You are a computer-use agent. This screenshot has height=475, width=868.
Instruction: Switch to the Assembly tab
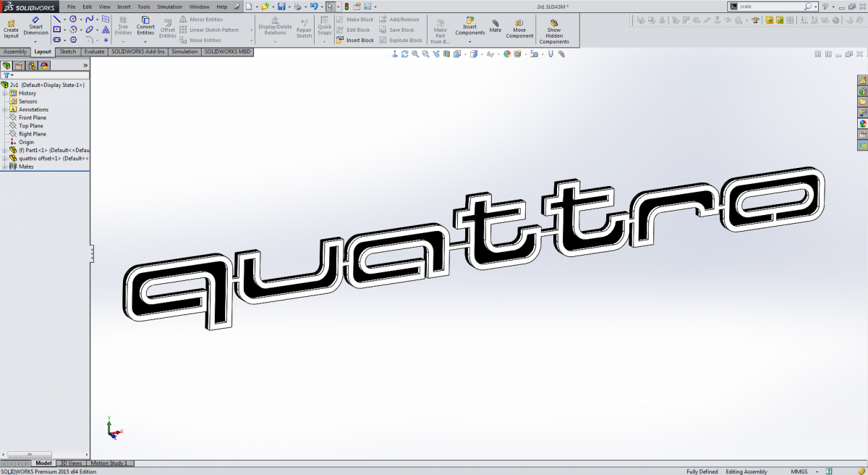15,52
